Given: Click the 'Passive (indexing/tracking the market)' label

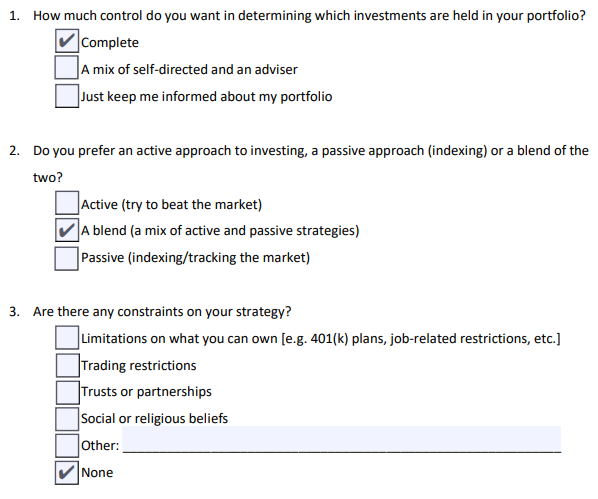Looking at the screenshot, I should click(x=195, y=258).
